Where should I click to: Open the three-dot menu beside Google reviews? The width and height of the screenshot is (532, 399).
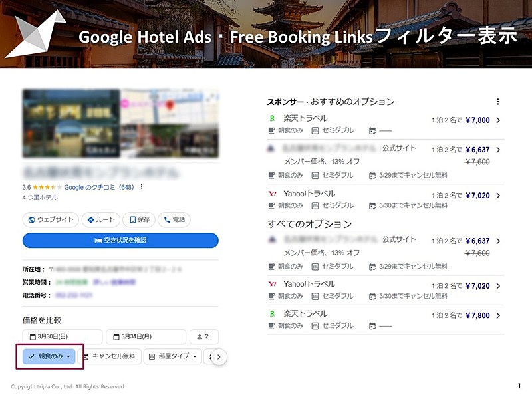point(142,186)
